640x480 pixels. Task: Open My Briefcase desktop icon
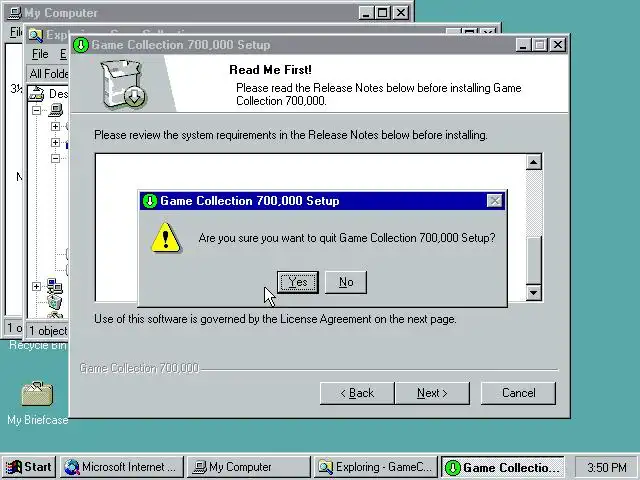coord(37,394)
